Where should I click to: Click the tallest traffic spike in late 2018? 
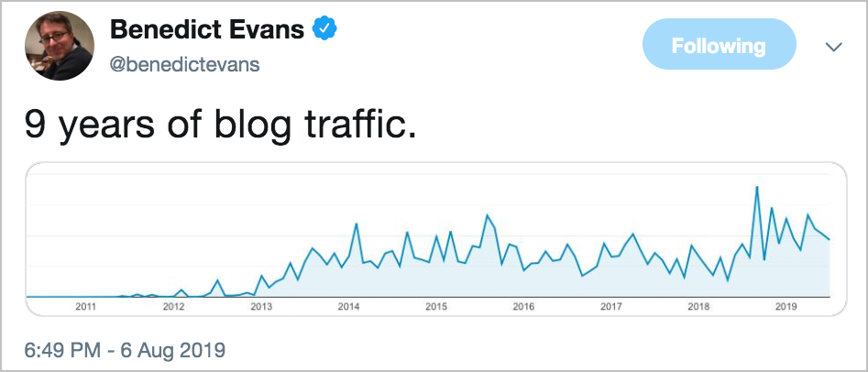pyautogui.click(x=757, y=187)
